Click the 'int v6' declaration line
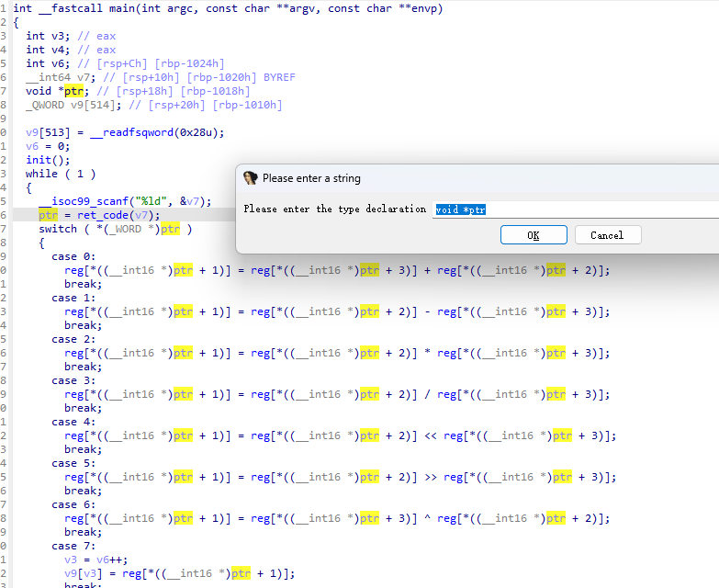The image size is (719, 588). pyautogui.click(x=125, y=63)
